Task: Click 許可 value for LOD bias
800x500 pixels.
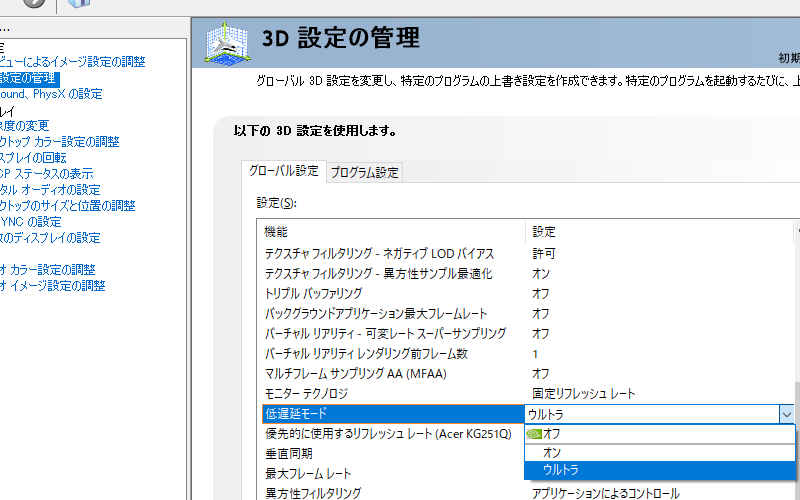Action: pos(544,254)
